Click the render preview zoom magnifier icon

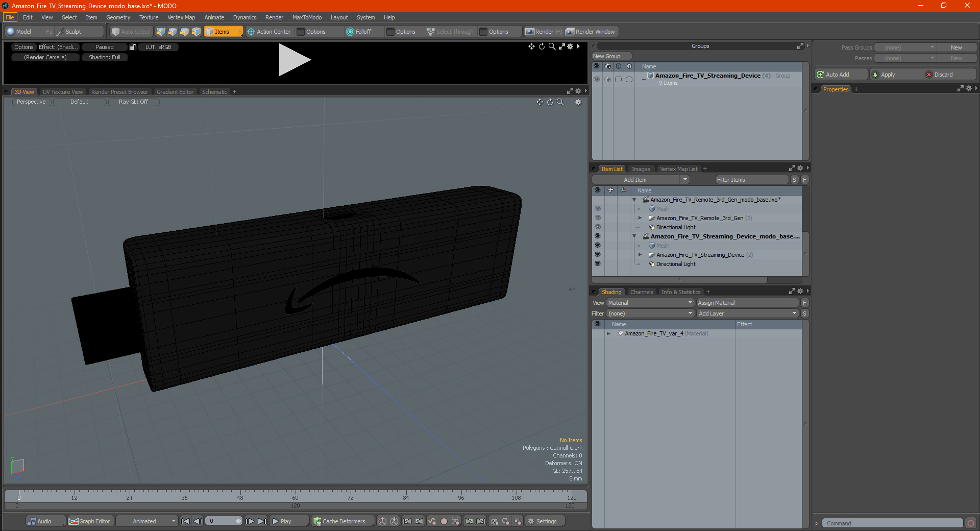552,46
